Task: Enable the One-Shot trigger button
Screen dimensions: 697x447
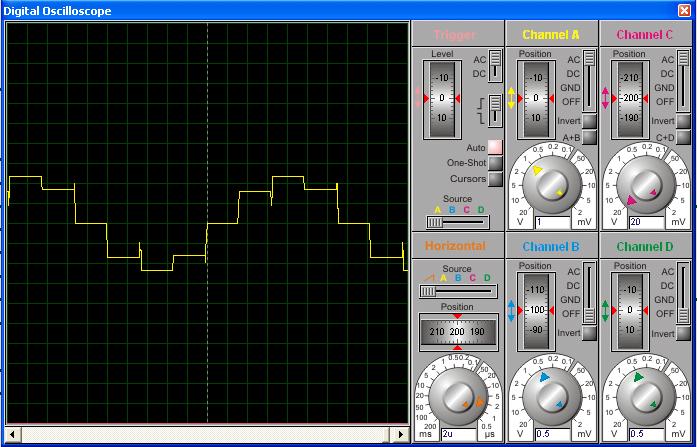Action: [495, 163]
